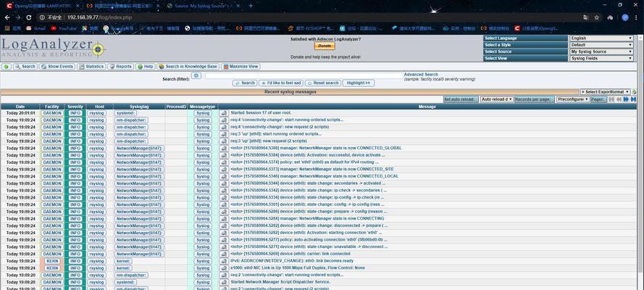Reload the page using browser refresh icon
This screenshot has width=644, height=290.
29,17
